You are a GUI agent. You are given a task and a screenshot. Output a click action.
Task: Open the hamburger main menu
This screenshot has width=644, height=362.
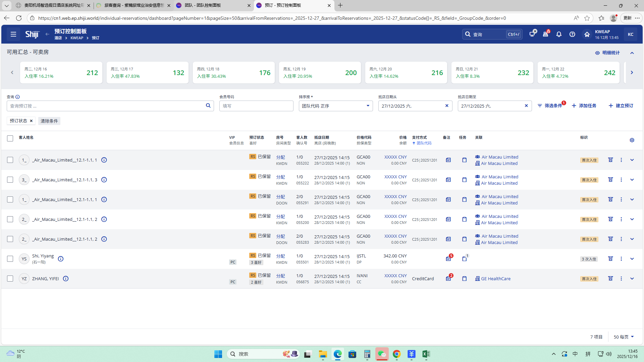pos(13,34)
